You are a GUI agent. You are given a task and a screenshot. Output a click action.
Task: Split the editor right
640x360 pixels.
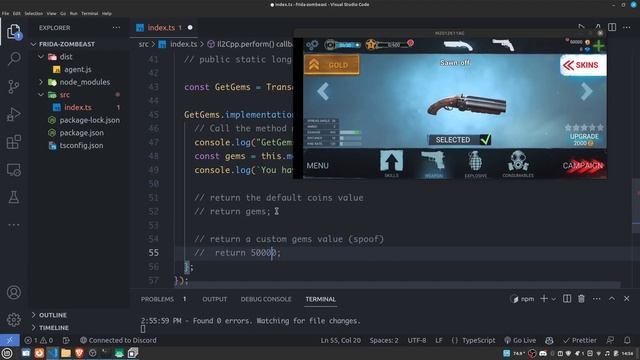612,27
